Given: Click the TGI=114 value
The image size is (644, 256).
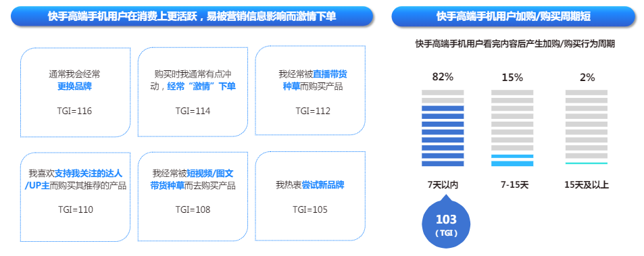Looking at the screenshot, I should click(x=193, y=111).
